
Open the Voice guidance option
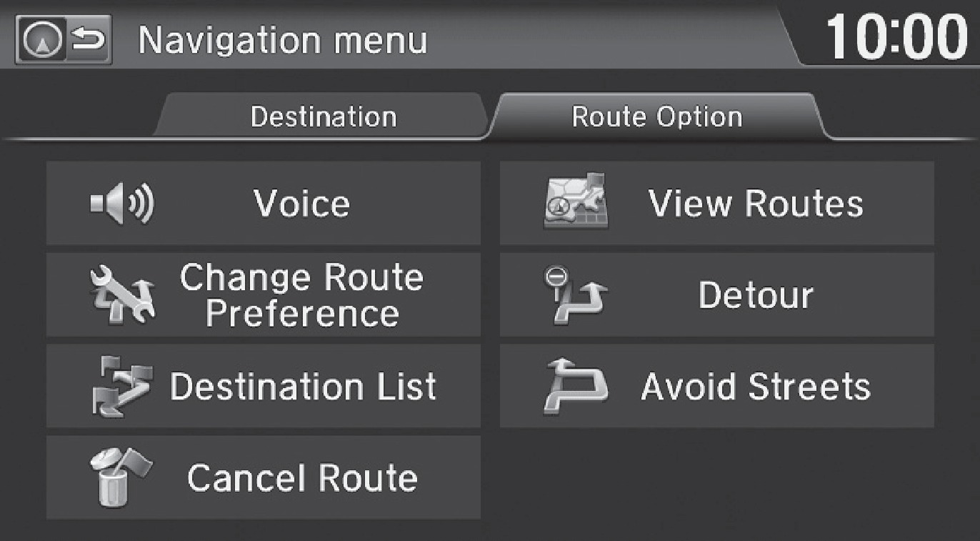click(x=301, y=204)
